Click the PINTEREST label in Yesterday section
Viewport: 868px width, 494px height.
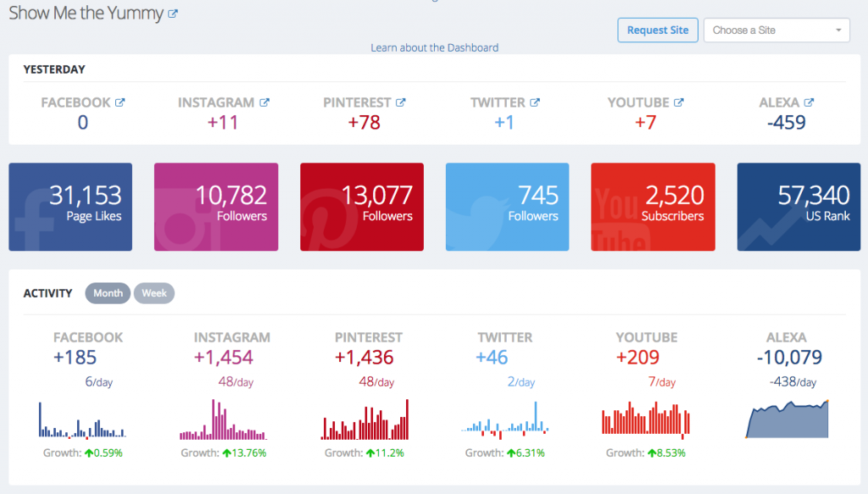pyautogui.click(x=357, y=103)
